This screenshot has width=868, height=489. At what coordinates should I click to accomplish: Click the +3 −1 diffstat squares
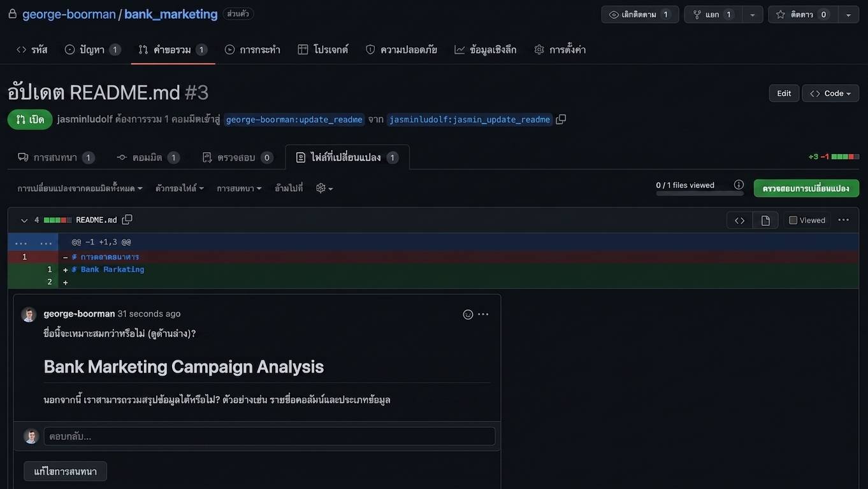[x=845, y=157]
